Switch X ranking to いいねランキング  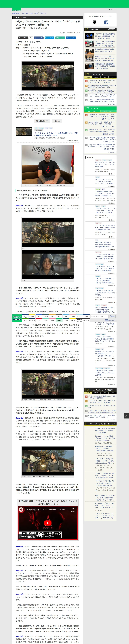(108, 111)
